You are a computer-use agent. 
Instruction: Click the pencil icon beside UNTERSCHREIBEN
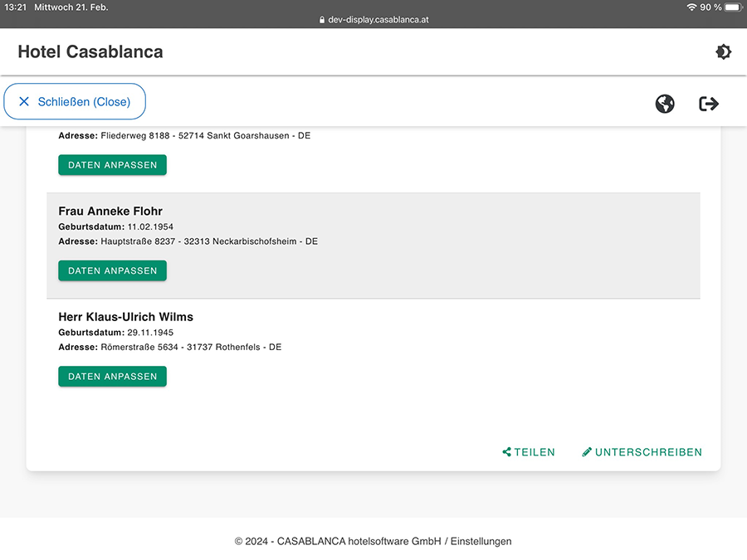(x=587, y=452)
